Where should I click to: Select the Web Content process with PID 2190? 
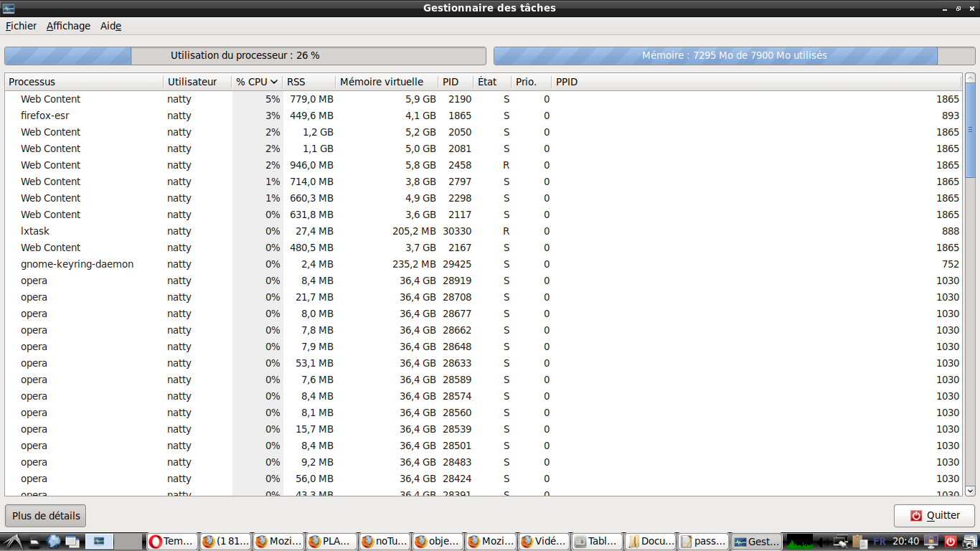coord(483,99)
